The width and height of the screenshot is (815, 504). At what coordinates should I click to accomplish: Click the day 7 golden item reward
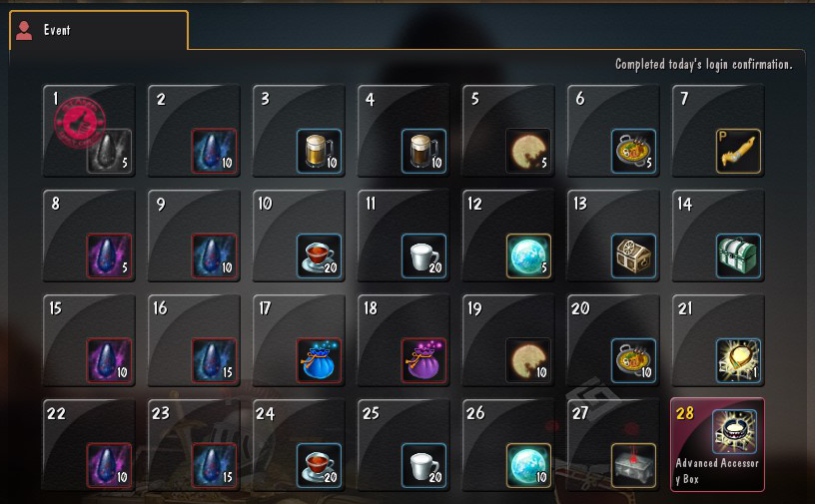click(739, 151)
